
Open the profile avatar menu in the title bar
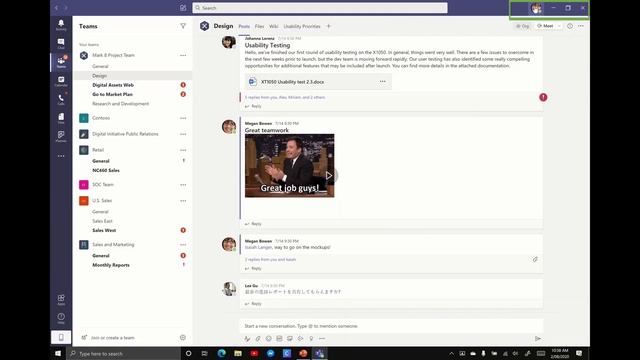pos(536,8)
